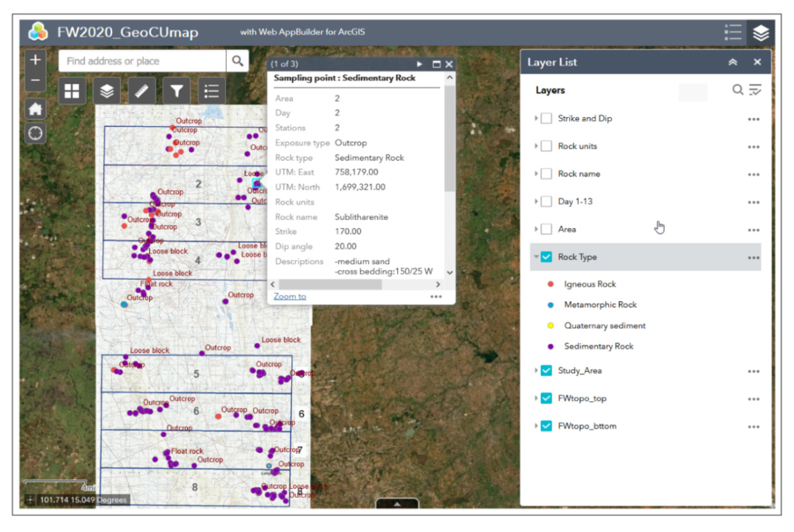794x532 pixels.
Task: Expand the FWtopo_bttom layer
Action: point(536,426)
